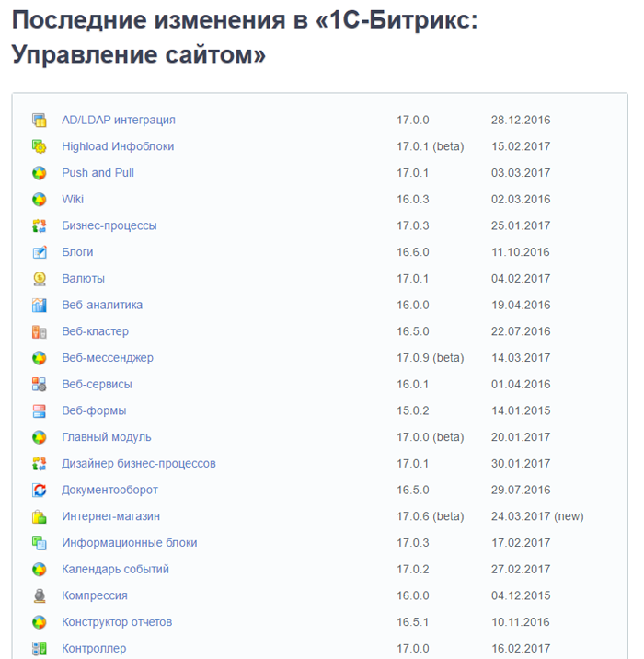Image resolution: width=644 pixels, height=659 pixels.
Task: Click version 16.5.1 of Конструктор отчетов
Action: coord(413,622)
